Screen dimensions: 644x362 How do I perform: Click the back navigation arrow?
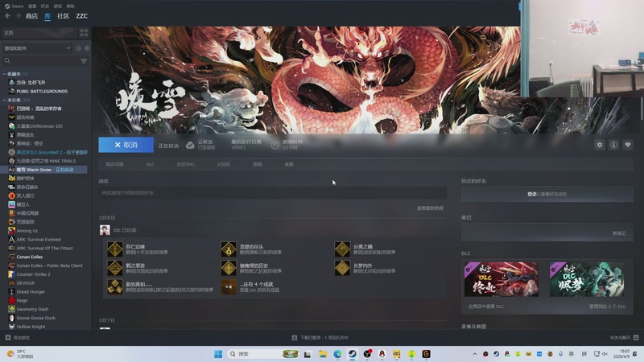coord(8,15)
